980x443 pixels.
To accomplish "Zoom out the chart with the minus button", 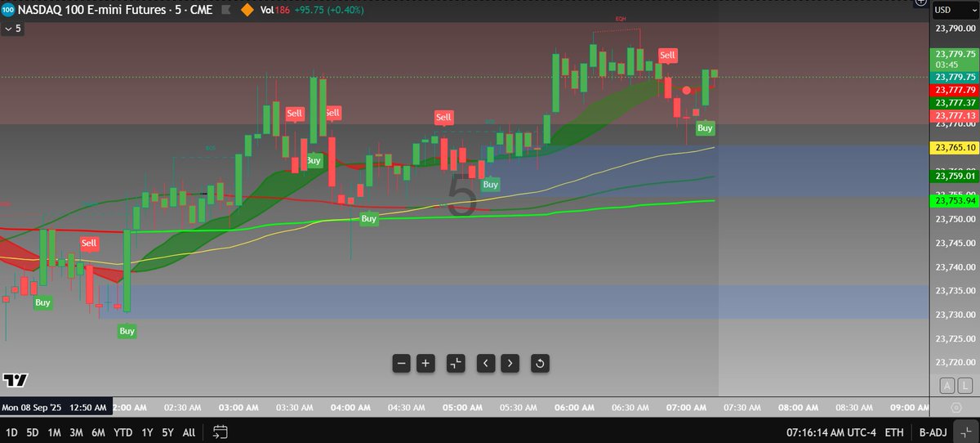I will coord(401,363).
